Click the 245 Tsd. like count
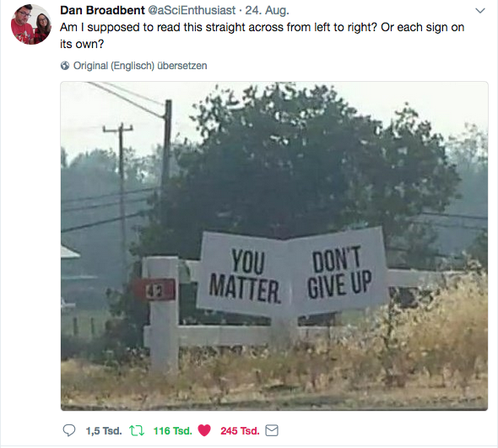The width and height of the screenshot is (498, 448). pyautogui.click(x=240, y=431)
